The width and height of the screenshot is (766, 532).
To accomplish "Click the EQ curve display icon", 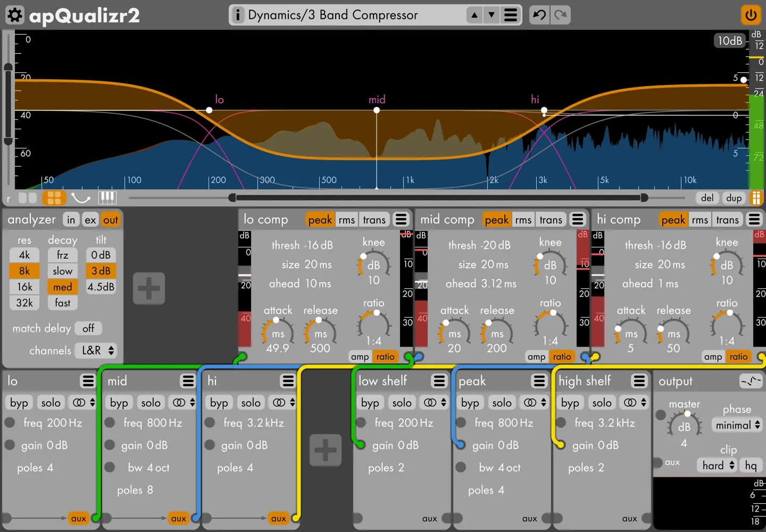I will (81, 198).
